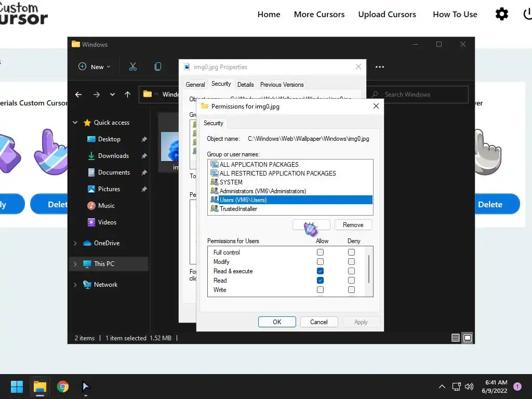532x399 pixels.
Task: Go to Home in Custom Cursor menu
Action: (x=269, y=14)
